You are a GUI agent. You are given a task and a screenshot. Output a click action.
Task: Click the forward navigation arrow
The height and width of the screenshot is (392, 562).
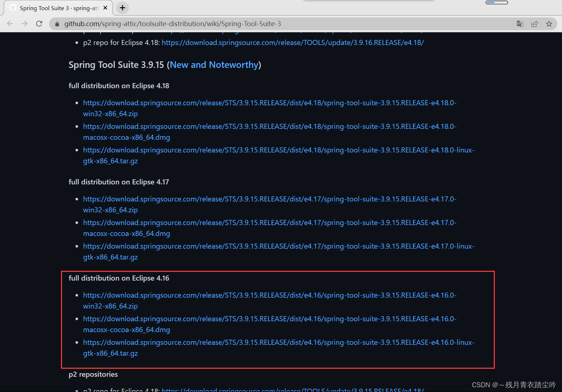(24, 23)
